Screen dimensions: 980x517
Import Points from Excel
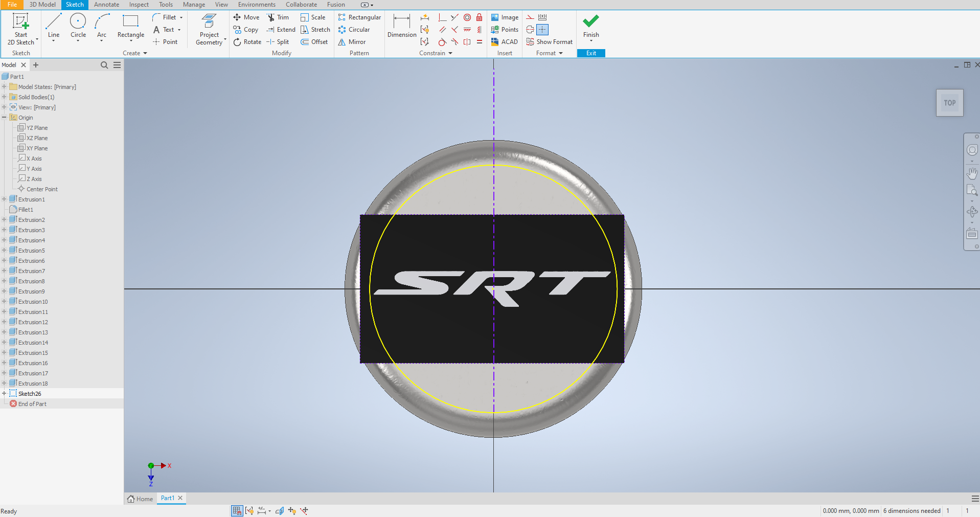(x=505, y=30)
